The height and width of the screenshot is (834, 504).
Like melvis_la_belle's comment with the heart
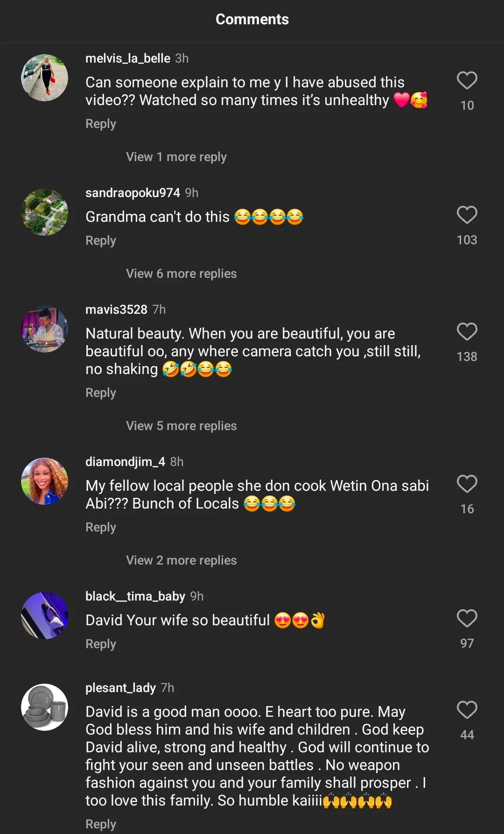pos(467,81)
